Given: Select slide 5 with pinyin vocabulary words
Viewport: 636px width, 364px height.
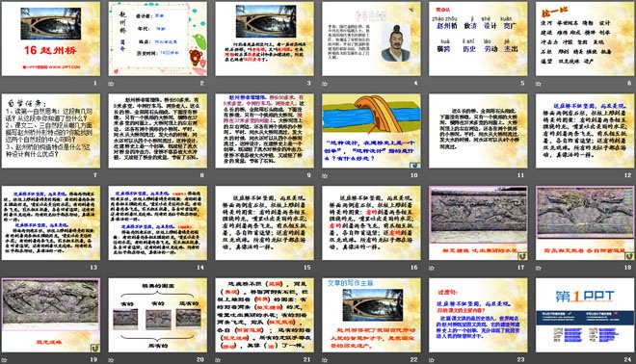Looking at the screenshot, I should [x=478, y=39].
